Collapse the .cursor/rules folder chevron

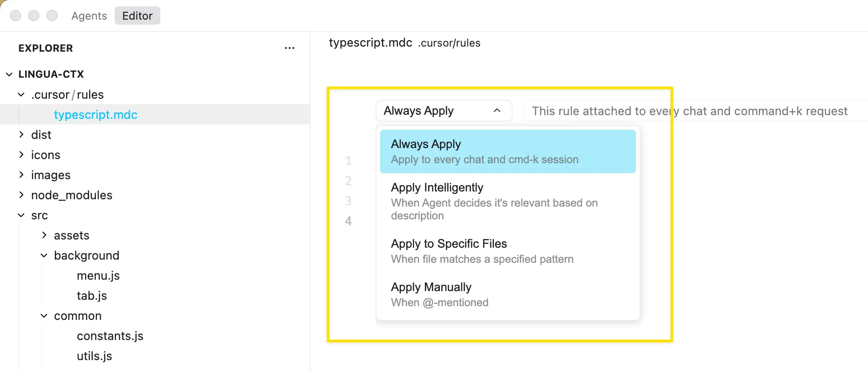click(21, 95)
